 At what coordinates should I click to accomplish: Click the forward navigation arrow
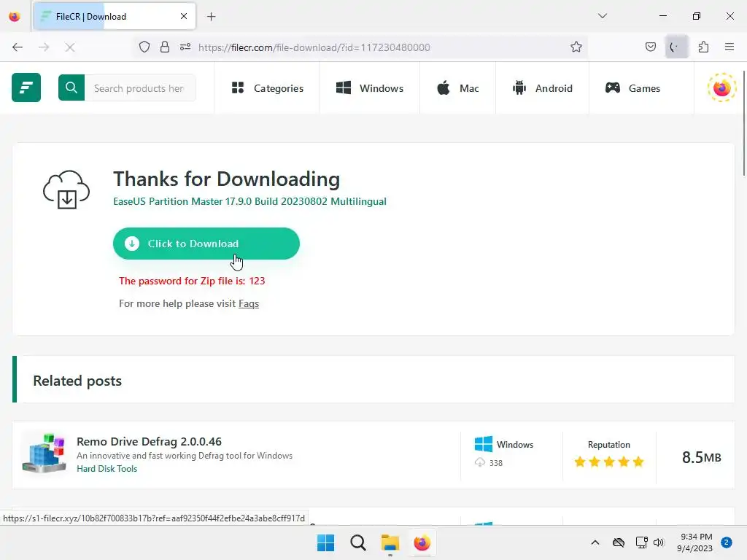[x=44, y=47]
